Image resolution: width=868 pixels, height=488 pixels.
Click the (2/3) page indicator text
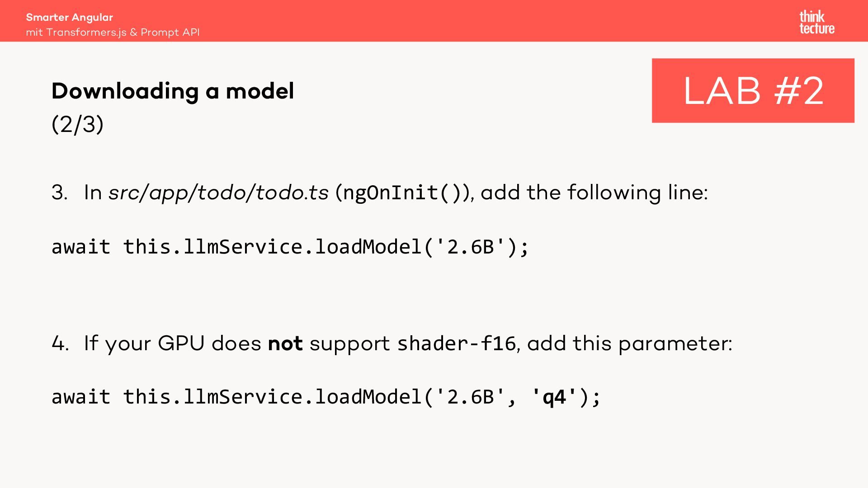pos(77,124)
